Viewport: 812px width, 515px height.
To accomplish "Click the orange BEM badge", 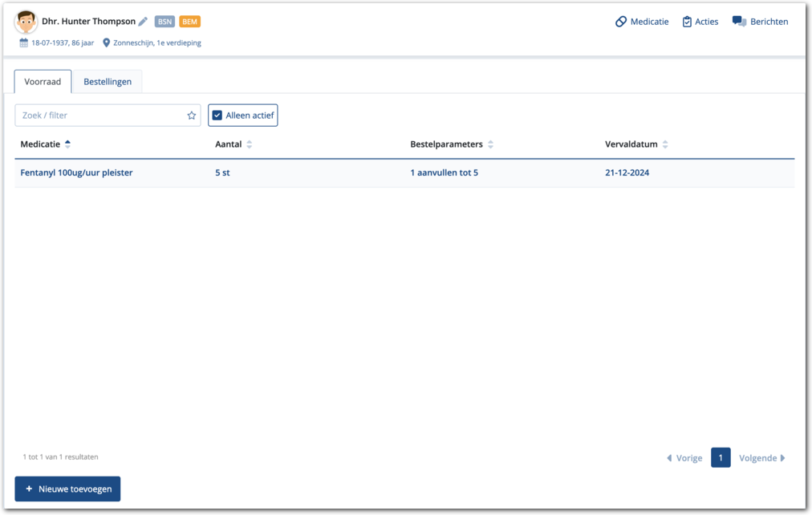I will coord(189,22).
